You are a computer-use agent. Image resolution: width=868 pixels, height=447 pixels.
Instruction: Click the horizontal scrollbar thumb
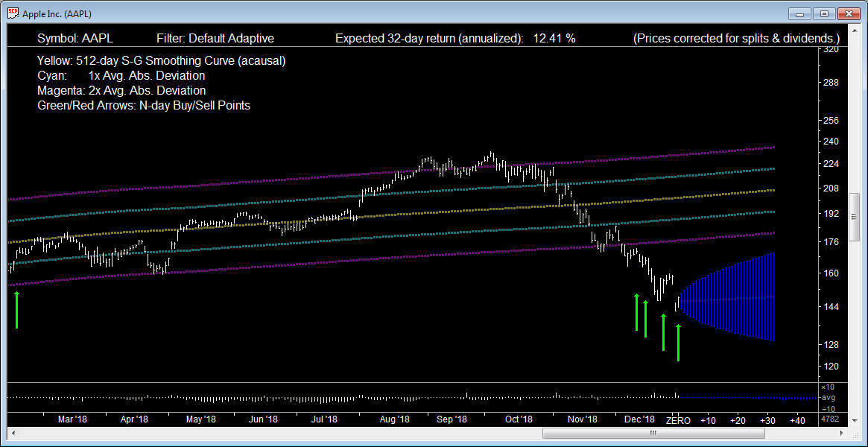(653, 433)
